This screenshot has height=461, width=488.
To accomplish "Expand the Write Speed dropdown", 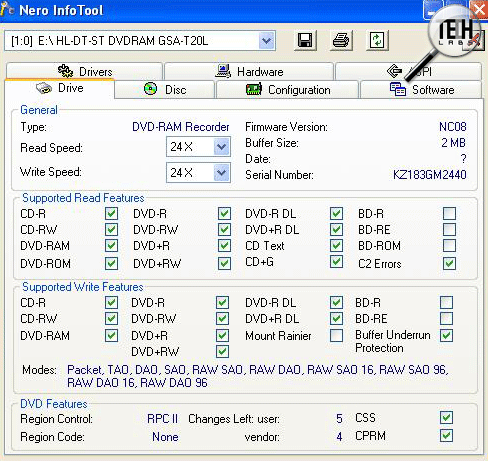I will coord(221,172).
